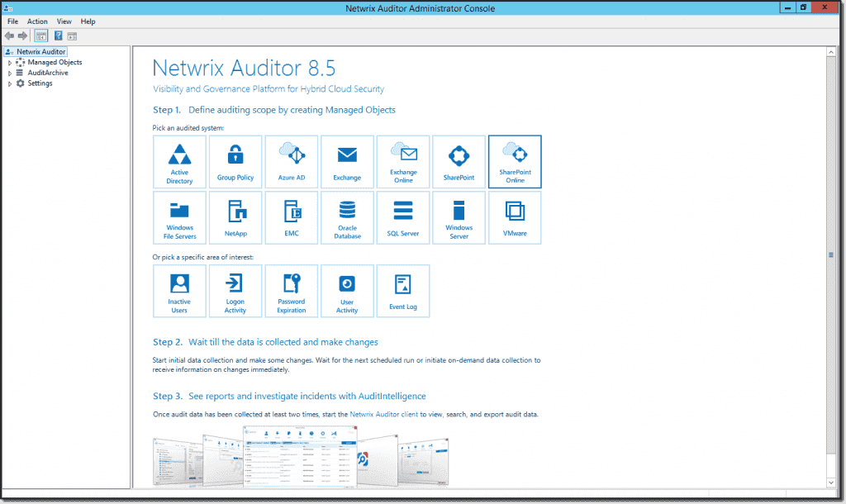Image resolution: width=846 pixels, height=504 pixels.
Task: Restore down the console window
Action: tap(803, 7)
